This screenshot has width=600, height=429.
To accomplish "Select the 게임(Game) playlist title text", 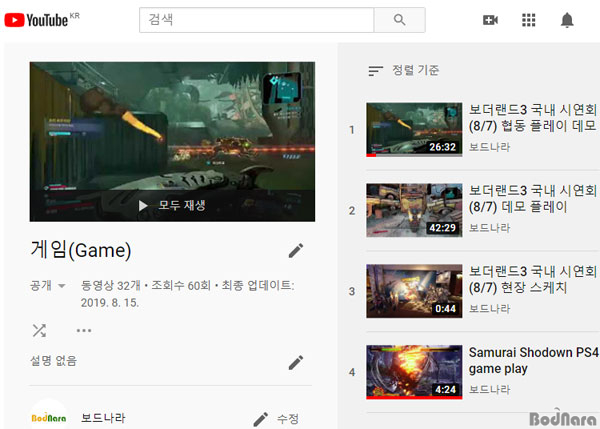I will tap(81, 250).
